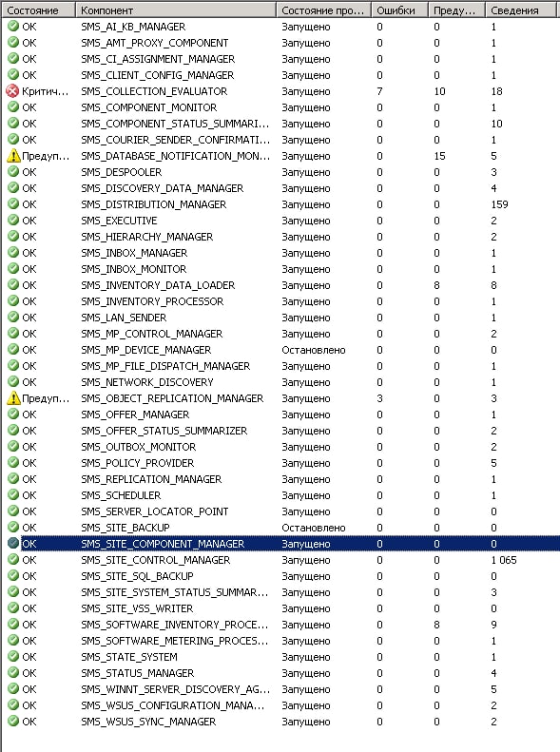Click OK icon of SMS_DESPOOLER row
This screenshot has height=752, width=560.
[x=13, y=172]
